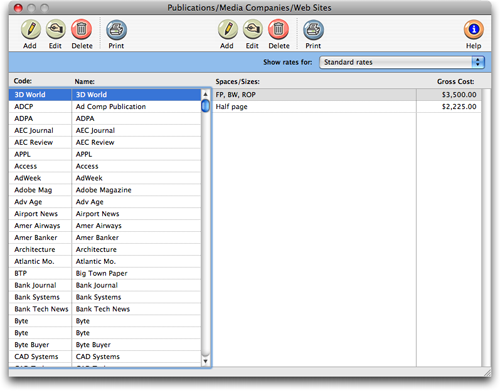Click the Name column header

[x=84, y=81]
